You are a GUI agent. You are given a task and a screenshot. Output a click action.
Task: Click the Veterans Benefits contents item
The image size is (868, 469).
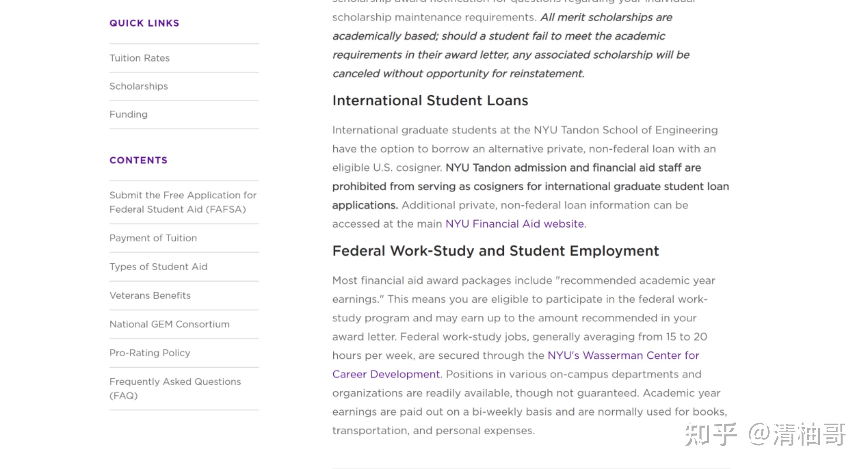150,295
